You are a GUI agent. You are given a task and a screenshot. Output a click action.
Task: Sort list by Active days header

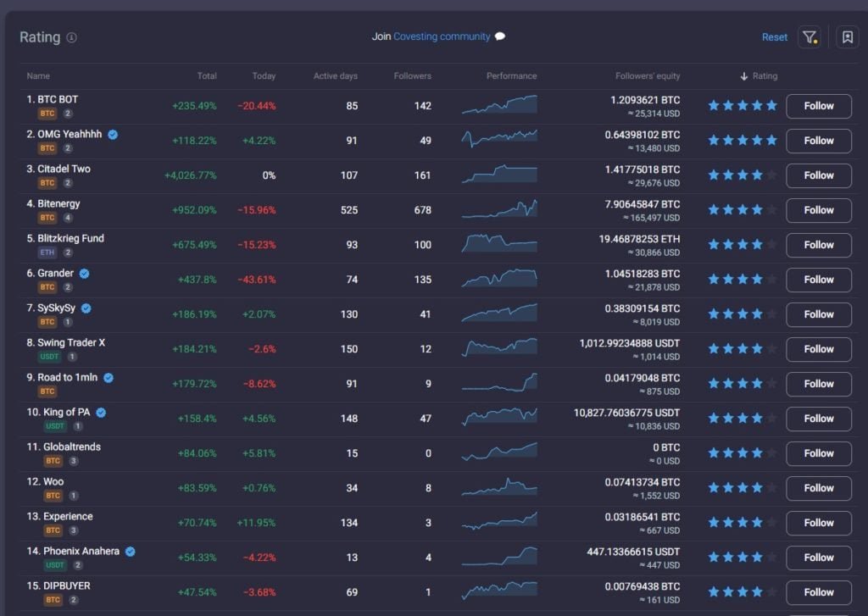click(x=336, y=75)
